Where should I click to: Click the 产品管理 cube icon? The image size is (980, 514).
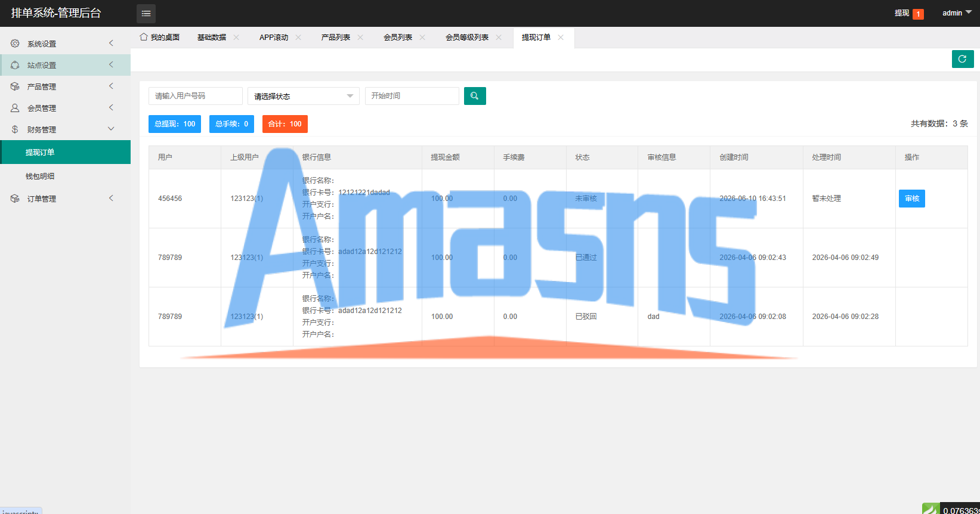[x=15, y=86]
